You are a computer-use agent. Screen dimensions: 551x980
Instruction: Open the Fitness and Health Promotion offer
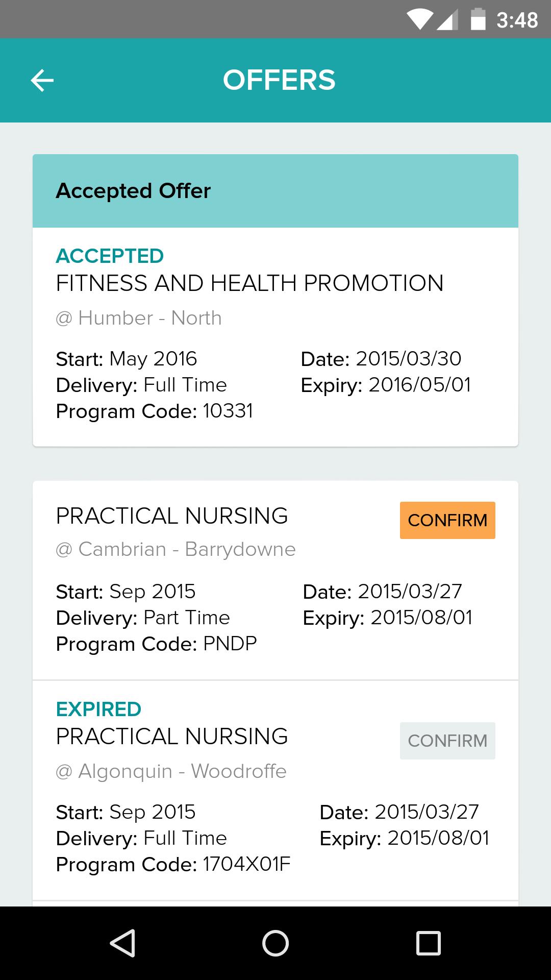249,283
